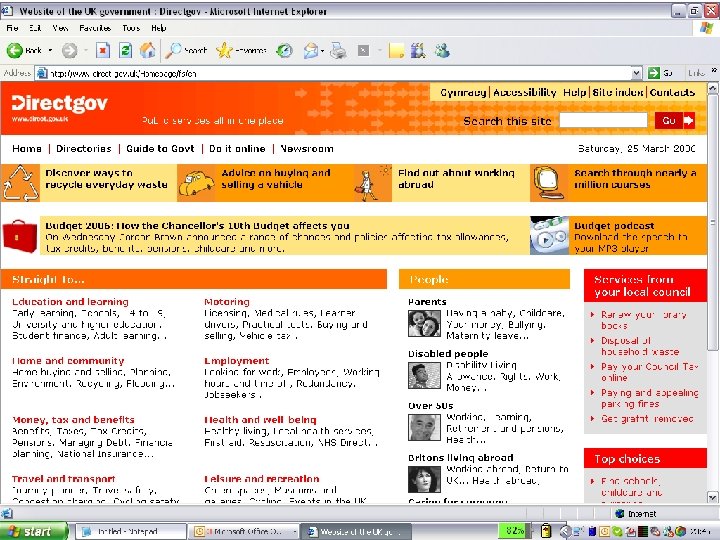This screenshot has height=540, width=720.
Task: Open the Contacts link
Action: pos(672,92)
